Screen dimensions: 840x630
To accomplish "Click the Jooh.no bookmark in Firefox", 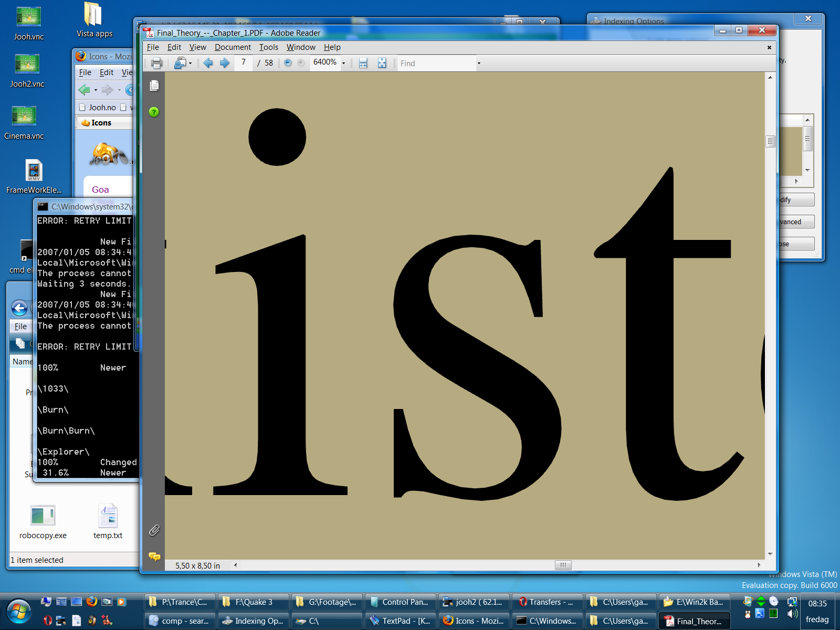I will 98,107.
